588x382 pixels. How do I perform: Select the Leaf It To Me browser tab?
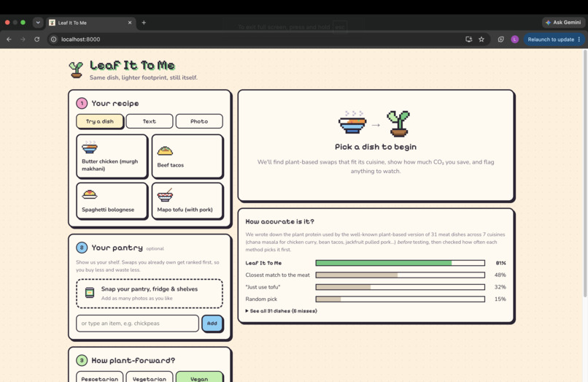click(90, 23)
